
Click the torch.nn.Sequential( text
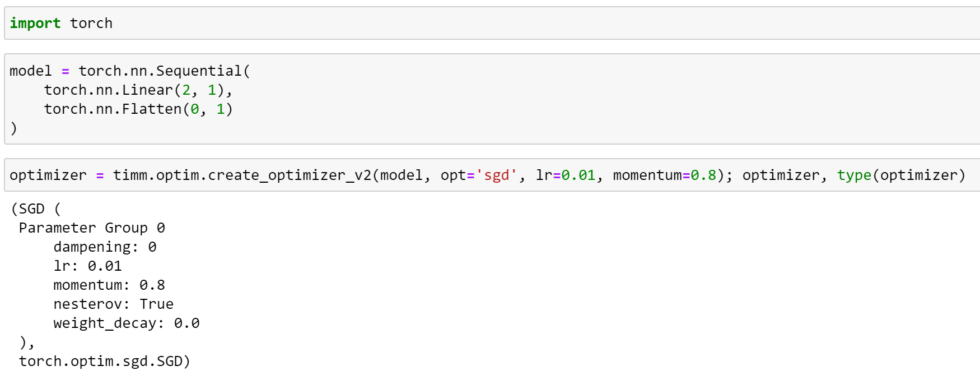(164, 71)
